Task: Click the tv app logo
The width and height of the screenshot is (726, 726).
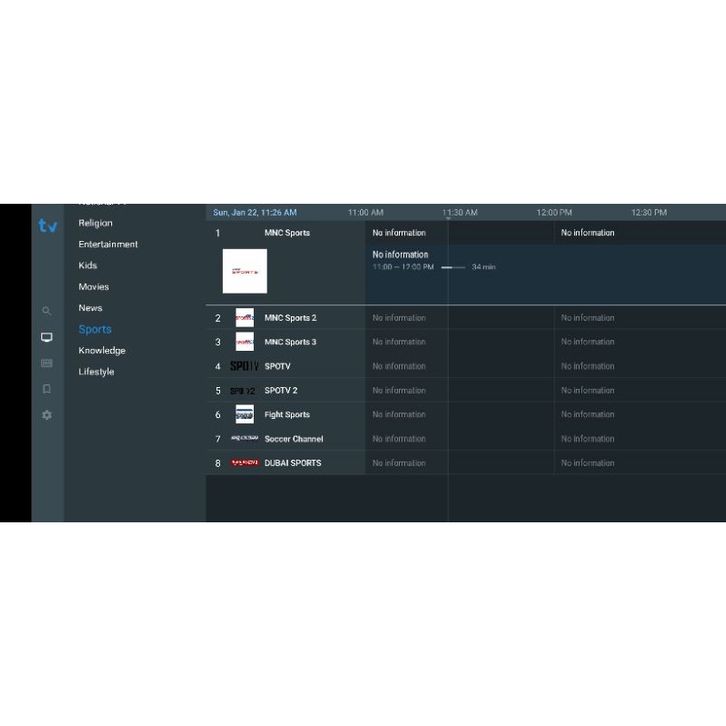Action: click(x=48, y=225)
